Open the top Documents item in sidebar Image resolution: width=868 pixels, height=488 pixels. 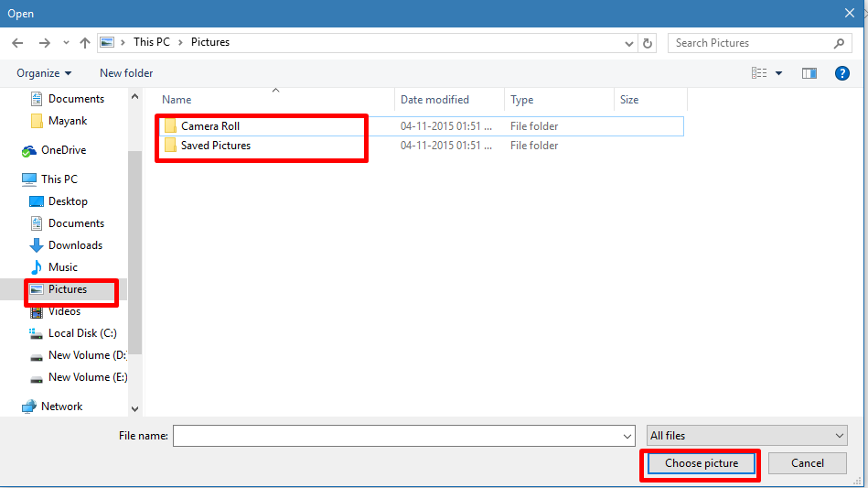coord(76,99)
